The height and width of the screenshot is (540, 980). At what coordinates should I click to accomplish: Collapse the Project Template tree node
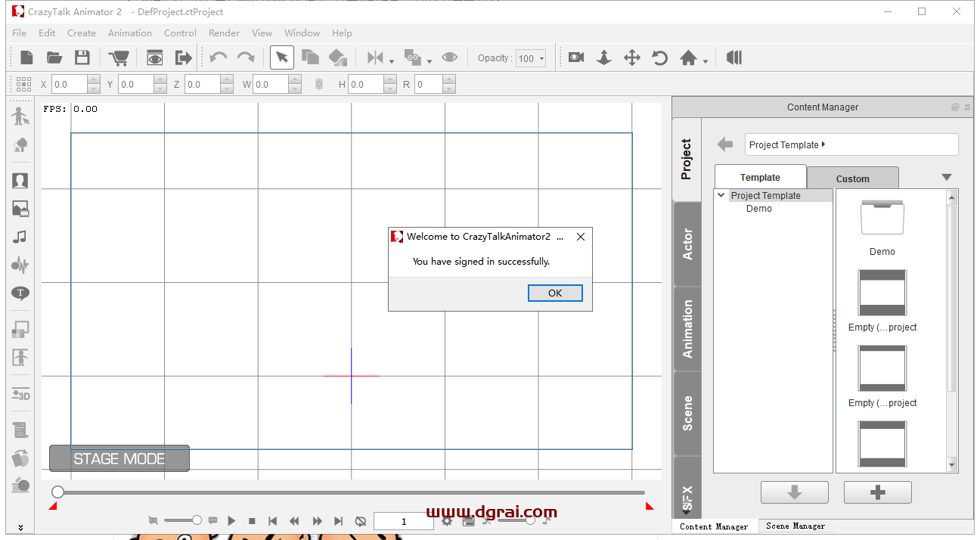coord(722,196)
